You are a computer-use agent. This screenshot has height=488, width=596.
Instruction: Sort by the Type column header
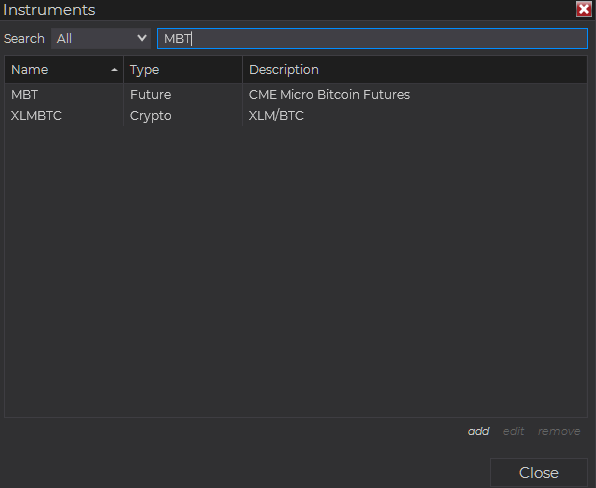click(183, 70)
